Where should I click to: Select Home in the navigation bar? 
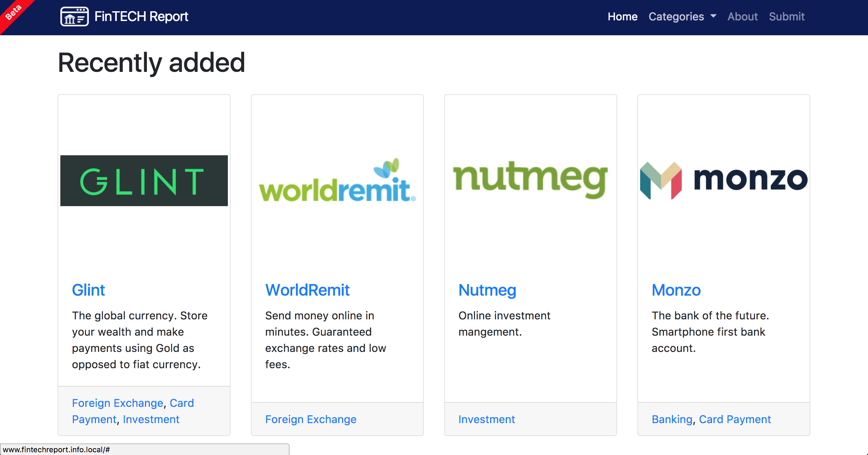623,16
